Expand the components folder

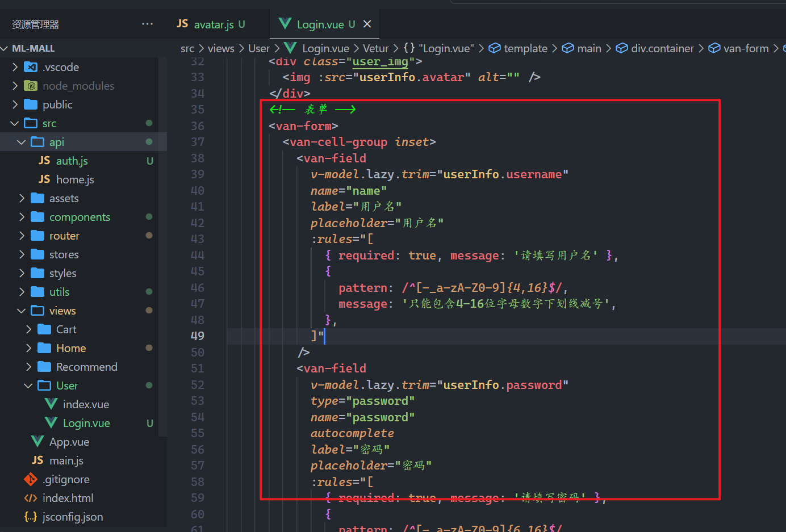click(x=22, y=217)
